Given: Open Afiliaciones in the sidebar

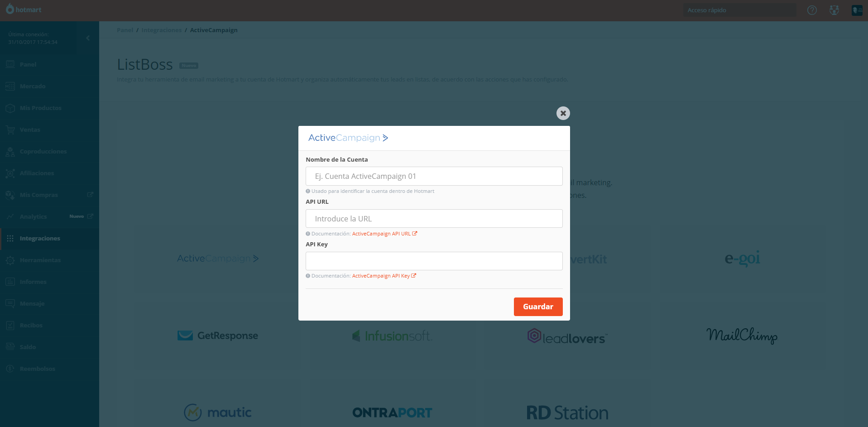Looking at the screenshot, I should click(x=49, y=173).
